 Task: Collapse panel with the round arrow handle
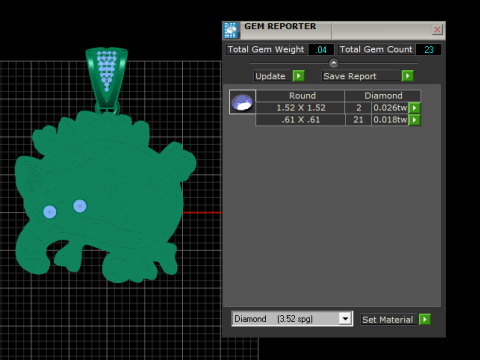(x=333, y=63)
